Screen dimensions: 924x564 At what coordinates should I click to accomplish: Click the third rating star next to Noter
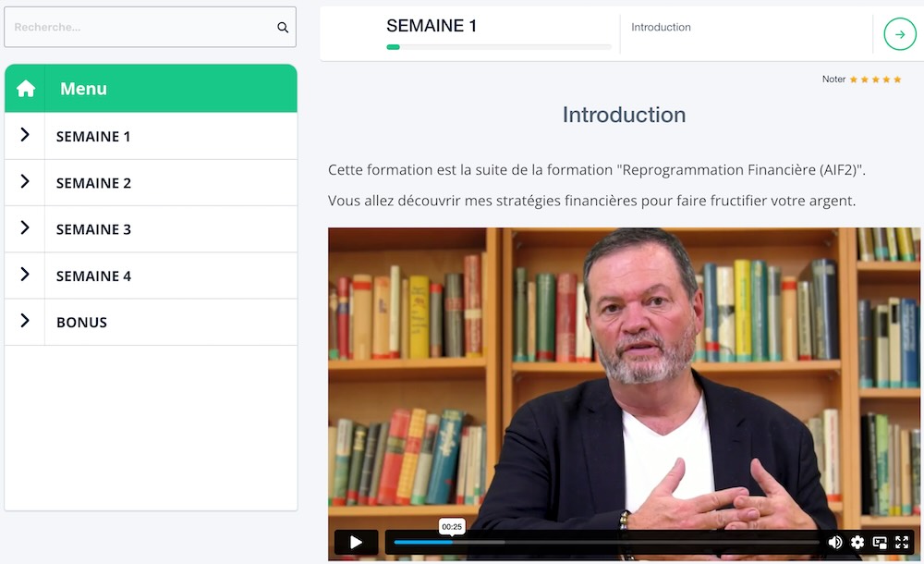point(877,80)
